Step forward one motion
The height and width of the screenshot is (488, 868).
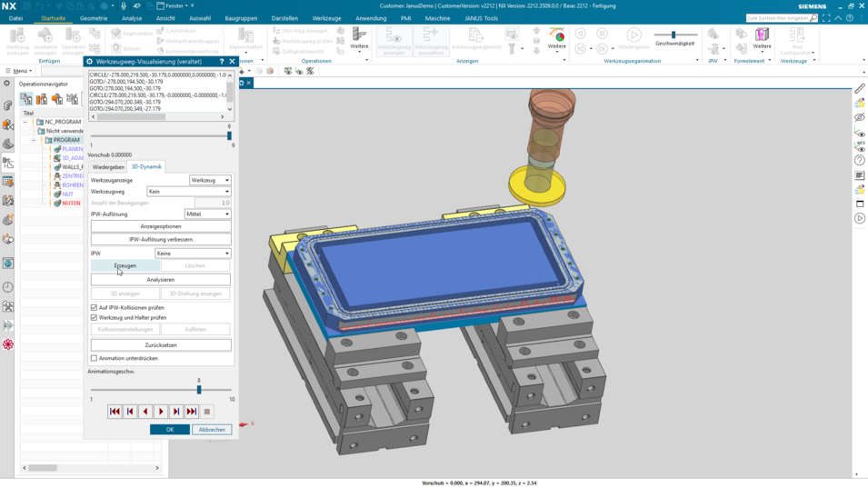(x=176, y=412)
